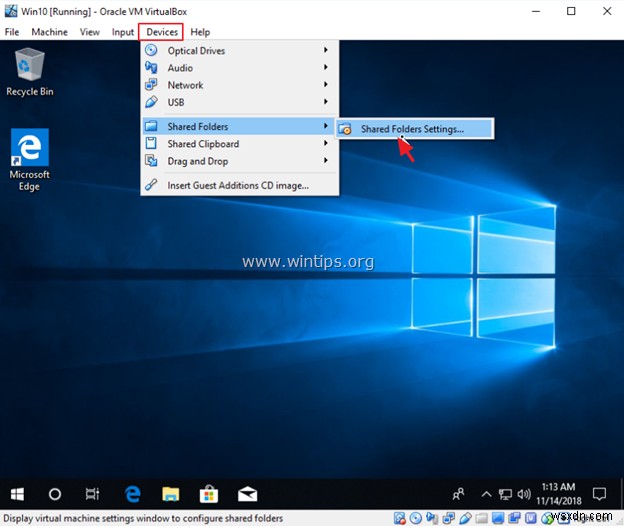624x526 pixels.
Task: Click the Shared Folders folder icon in menu
Action: (x=151, y=126)
